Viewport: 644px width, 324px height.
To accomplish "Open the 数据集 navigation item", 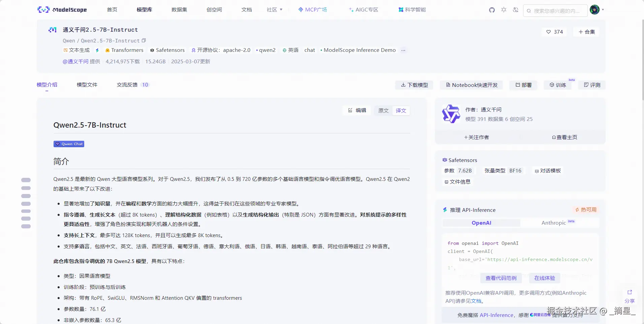I will tap(179, 10).
